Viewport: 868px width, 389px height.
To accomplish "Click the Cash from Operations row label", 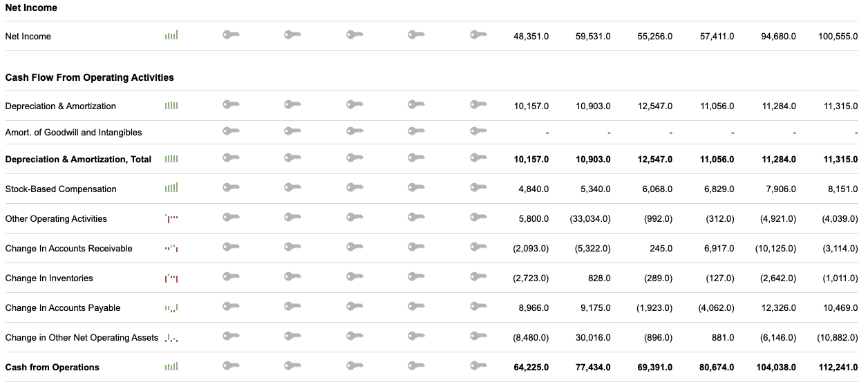I will (x=53, y=367).
